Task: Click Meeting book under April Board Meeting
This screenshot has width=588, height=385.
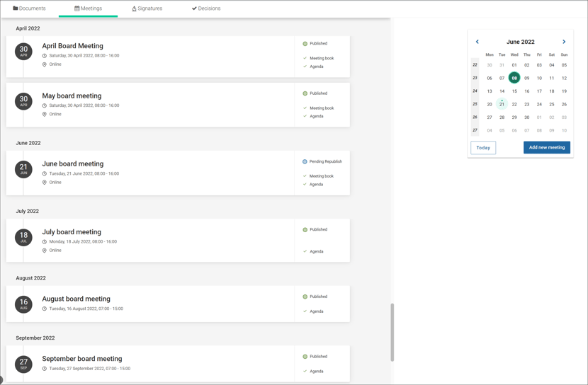Action: click(x=322, y=58)
